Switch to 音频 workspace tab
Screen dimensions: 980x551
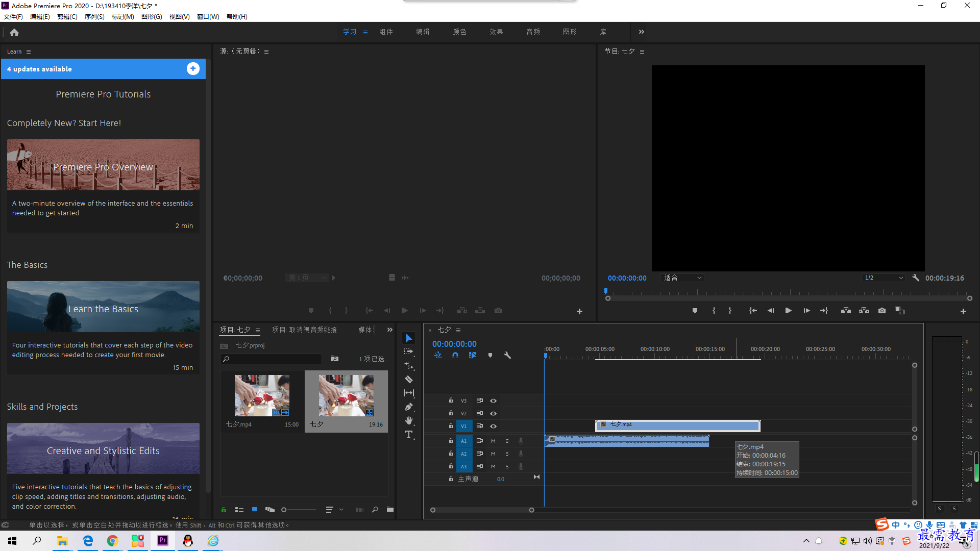533,32
